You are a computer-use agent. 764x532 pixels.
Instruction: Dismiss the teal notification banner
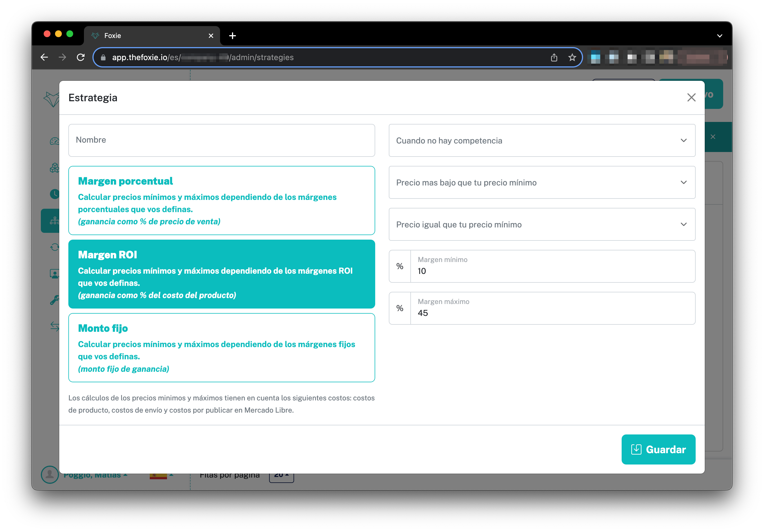pyautogui.click(x=713, y=137)
